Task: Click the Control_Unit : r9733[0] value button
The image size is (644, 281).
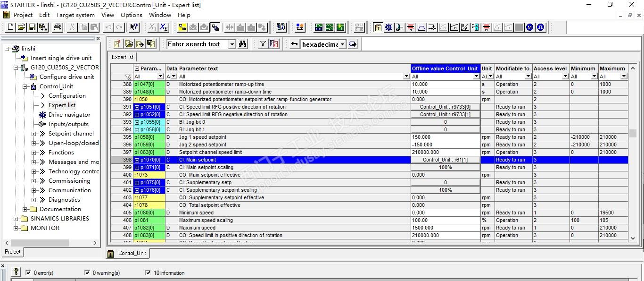Action: pyautogui.click(x=446, y=107)
